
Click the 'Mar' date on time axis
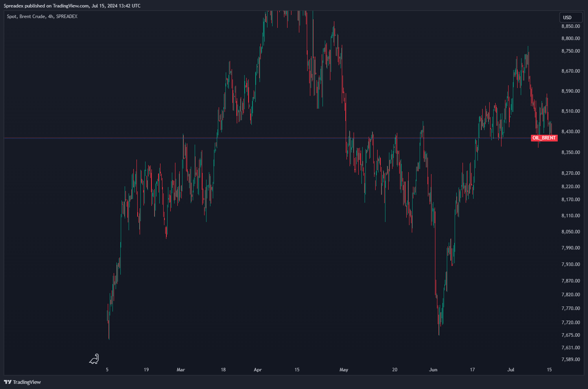tap(181, 370)
